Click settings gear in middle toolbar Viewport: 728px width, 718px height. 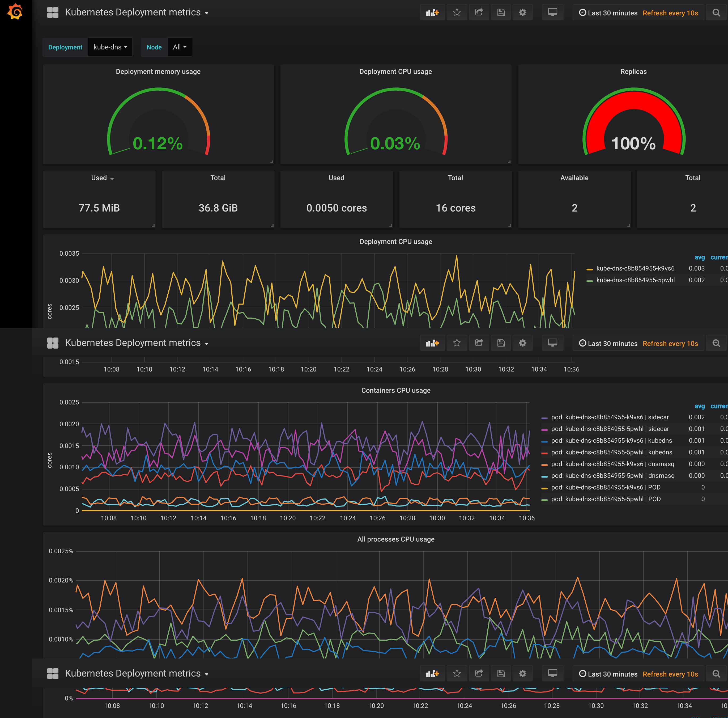tap(522, 343)
